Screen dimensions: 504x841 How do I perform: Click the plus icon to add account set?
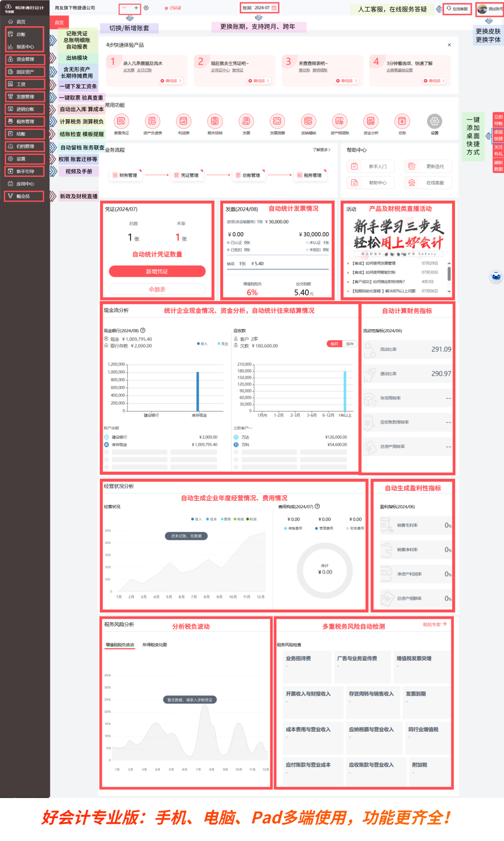click(x=136, y=8)
